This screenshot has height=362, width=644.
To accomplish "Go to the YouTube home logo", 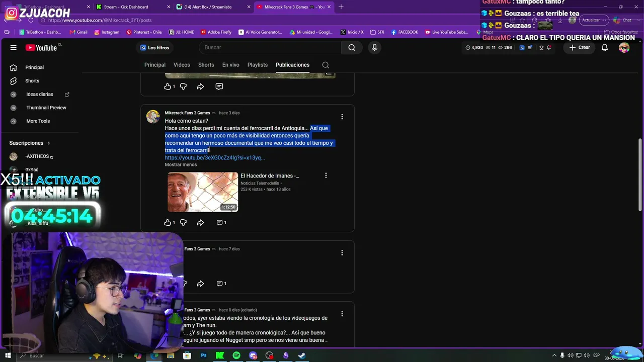I will [41, 48].
